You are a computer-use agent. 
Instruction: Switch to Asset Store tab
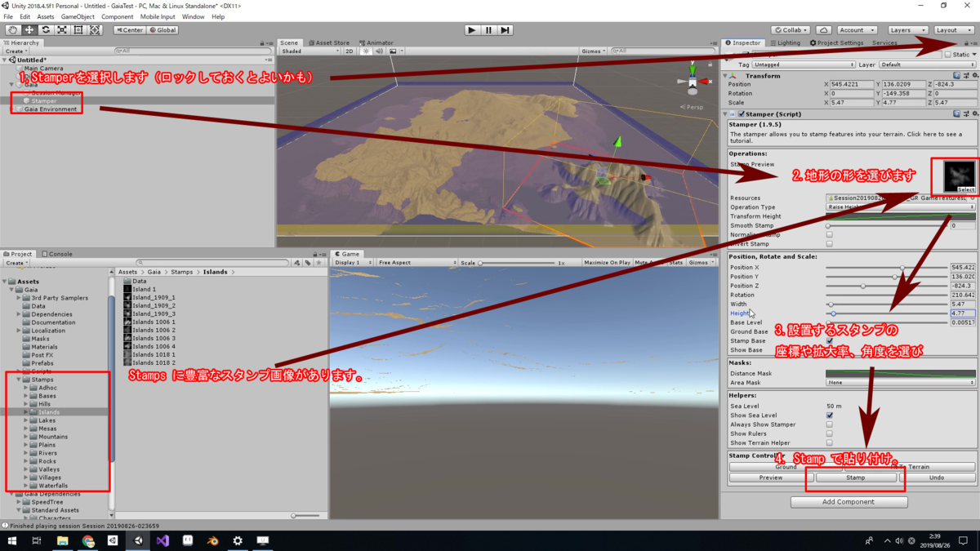tap(329, 42)
